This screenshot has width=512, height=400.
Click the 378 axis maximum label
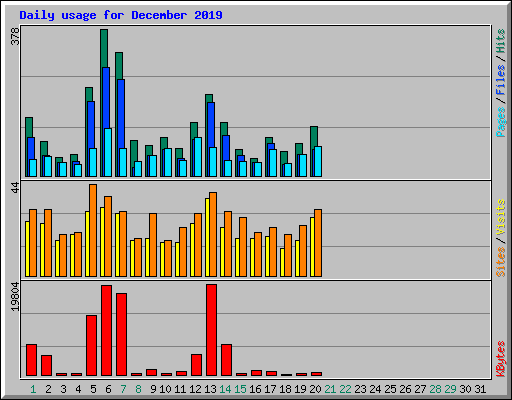point(16,36)
